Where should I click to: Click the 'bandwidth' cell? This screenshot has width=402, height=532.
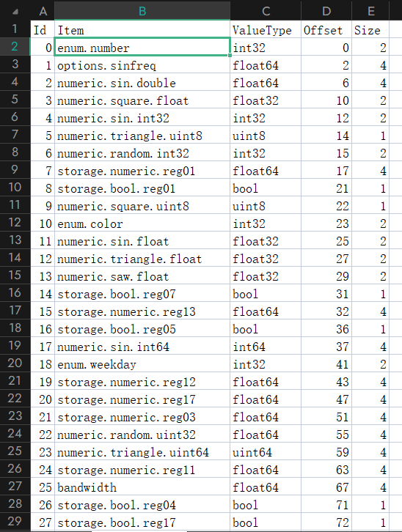(x=142, y=487)
